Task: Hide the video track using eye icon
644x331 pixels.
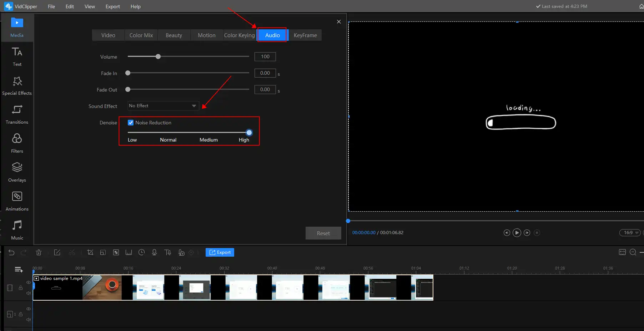Action: [29, 282]
